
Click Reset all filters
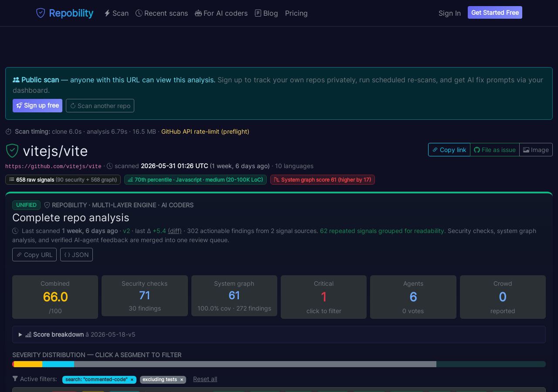(x=205, y=379)
